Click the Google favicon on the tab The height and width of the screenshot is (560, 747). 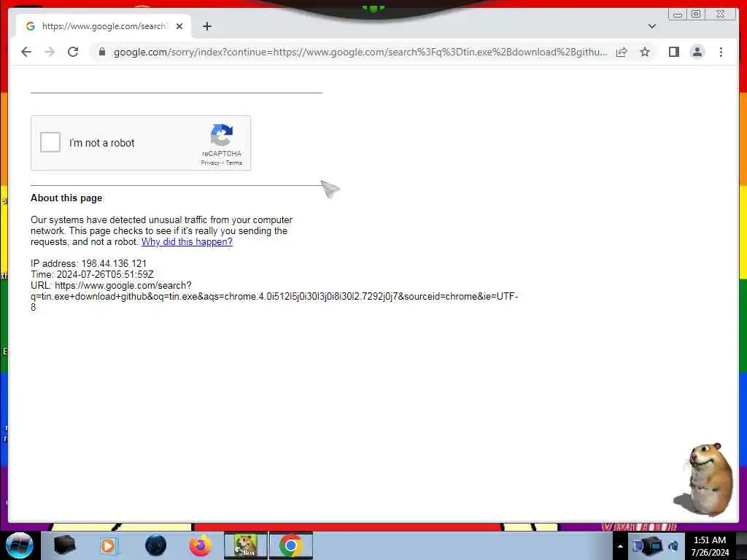(x=31, y=26)
